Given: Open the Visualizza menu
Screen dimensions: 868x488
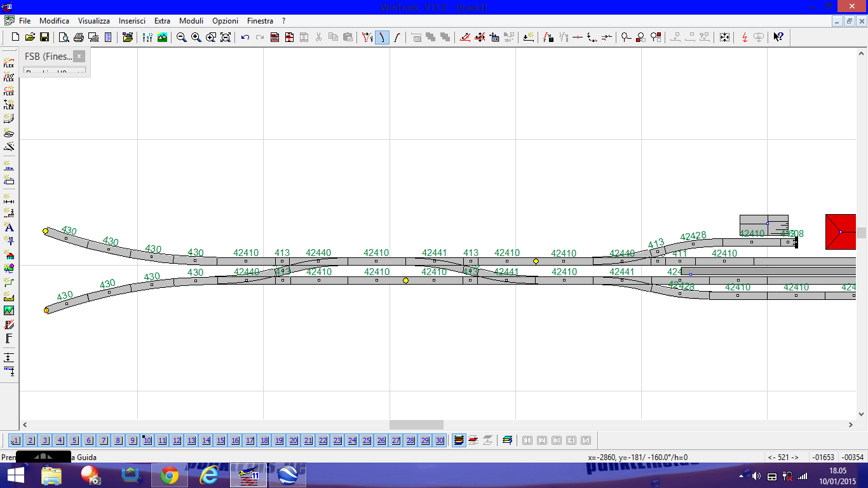Looking at the screenshot, I should pyautogui.click(x=94, y=21).
